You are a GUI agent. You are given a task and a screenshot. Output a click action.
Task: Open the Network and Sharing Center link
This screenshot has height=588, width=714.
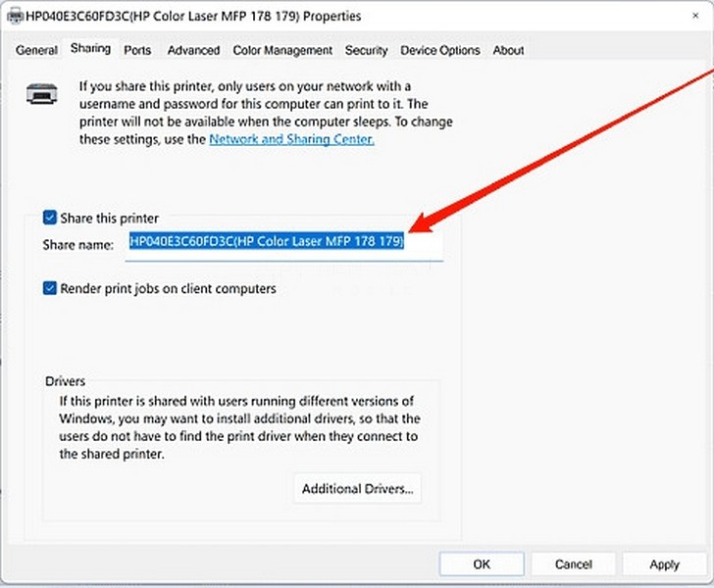(291, 139)
